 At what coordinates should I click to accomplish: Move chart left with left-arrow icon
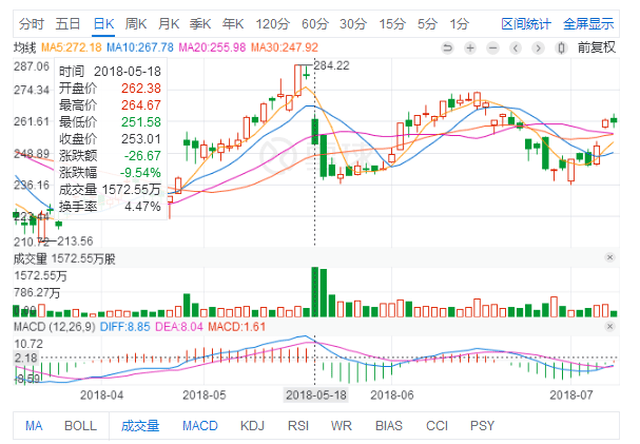click(x=516, y=48)
